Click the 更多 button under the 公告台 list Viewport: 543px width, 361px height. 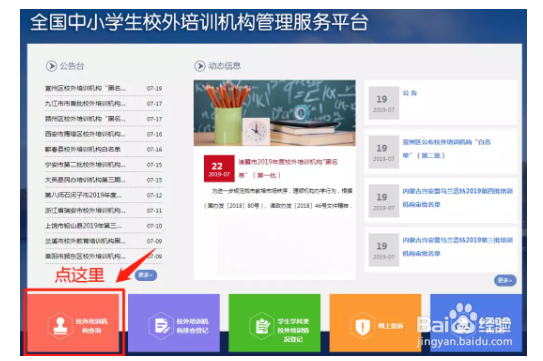[145, 275]
